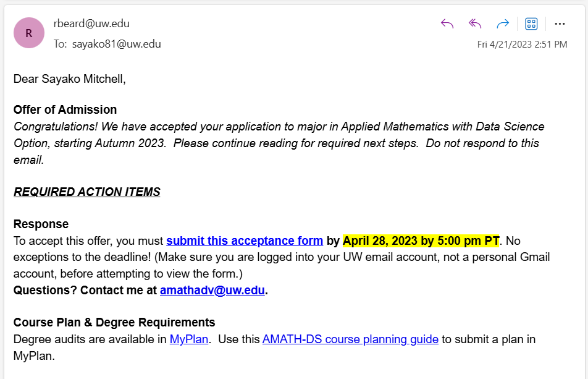
Task: Open the MyPlan link
Action: (189, 339)
